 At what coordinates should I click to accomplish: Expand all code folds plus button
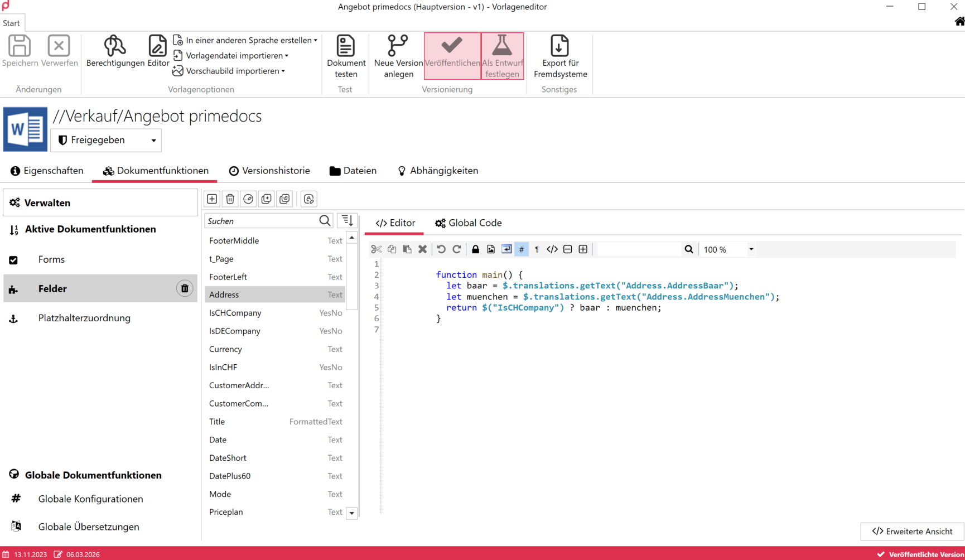click(x=583, y=249)
